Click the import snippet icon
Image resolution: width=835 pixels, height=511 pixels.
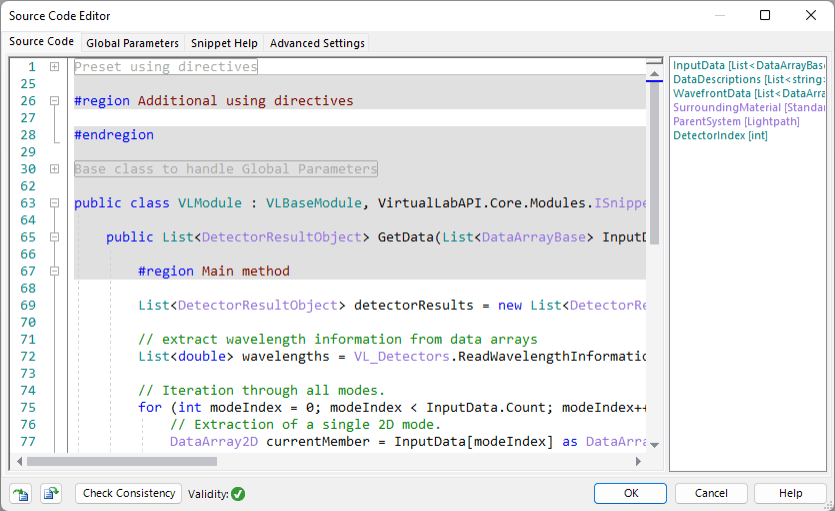click(x=21, y=493)
